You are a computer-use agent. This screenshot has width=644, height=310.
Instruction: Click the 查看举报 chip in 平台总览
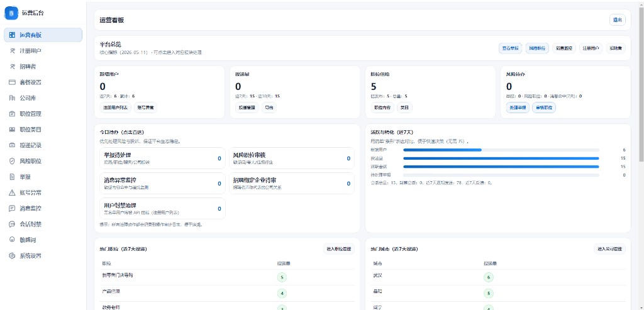pos(511,48)
